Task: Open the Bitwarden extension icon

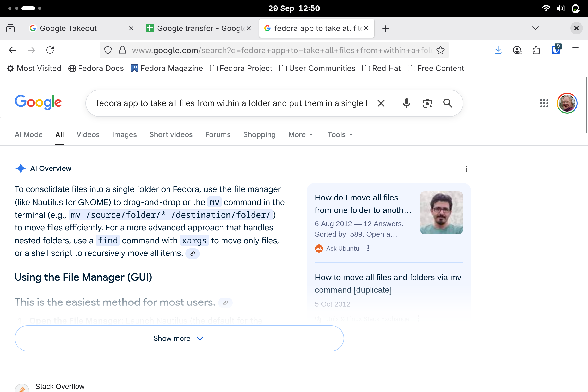Action: click(555, 50)
